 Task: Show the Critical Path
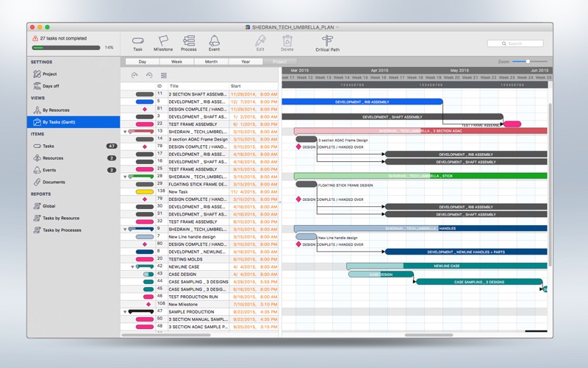(327, 43)
